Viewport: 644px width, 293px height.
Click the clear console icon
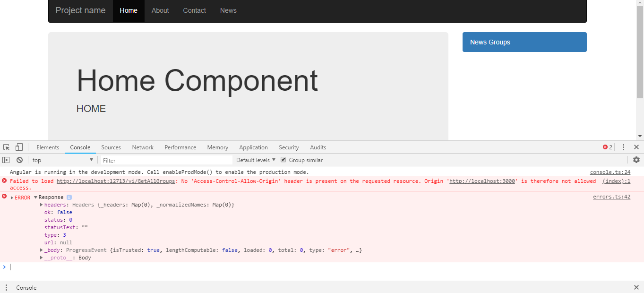click(x=19, y=160)
